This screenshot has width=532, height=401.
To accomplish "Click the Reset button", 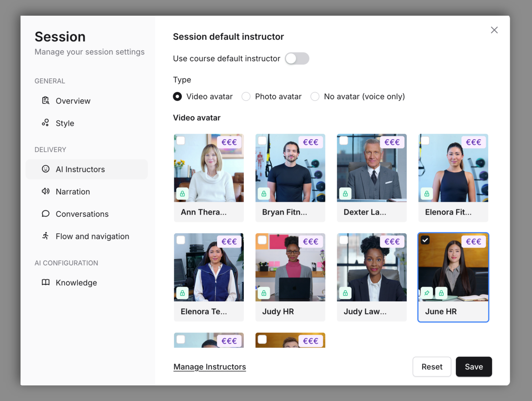I will click(x=432, y=367).
